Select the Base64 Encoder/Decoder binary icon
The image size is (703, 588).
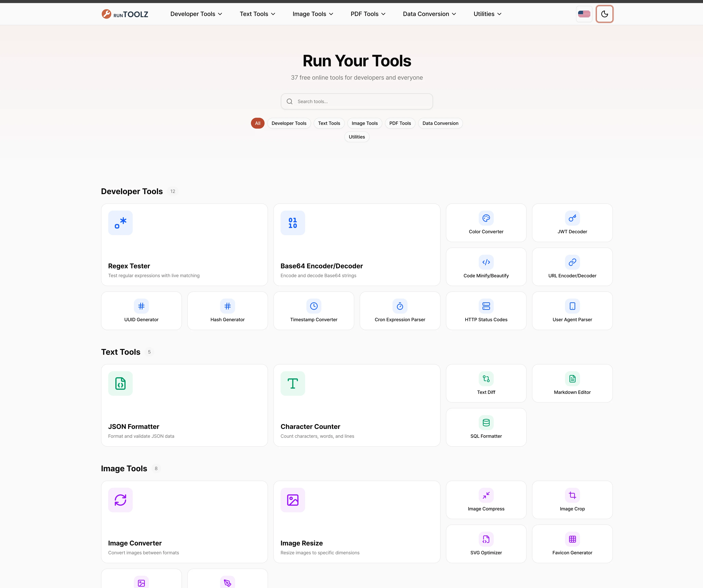tap(293, 223)
